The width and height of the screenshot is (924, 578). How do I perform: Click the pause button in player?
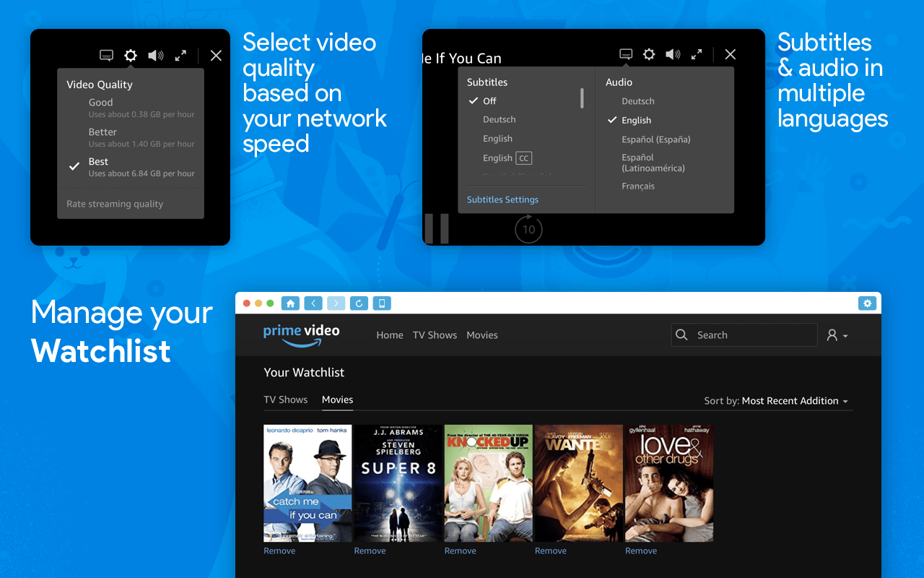coord(436,228)
